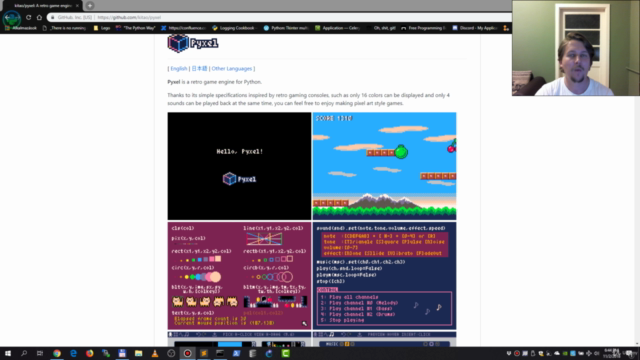Open the Discord My Applications bookmark
This screenshot has height=360, width=640.
point(475,28)
